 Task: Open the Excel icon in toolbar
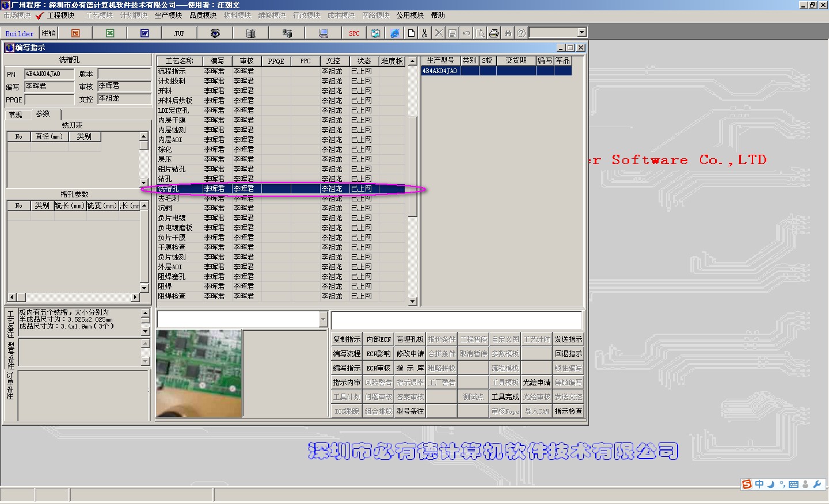110,33
